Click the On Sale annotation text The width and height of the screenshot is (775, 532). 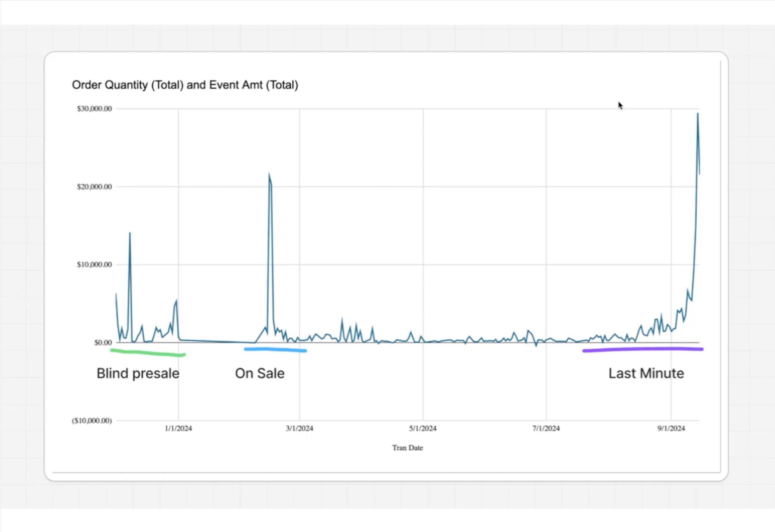[260, 374]
